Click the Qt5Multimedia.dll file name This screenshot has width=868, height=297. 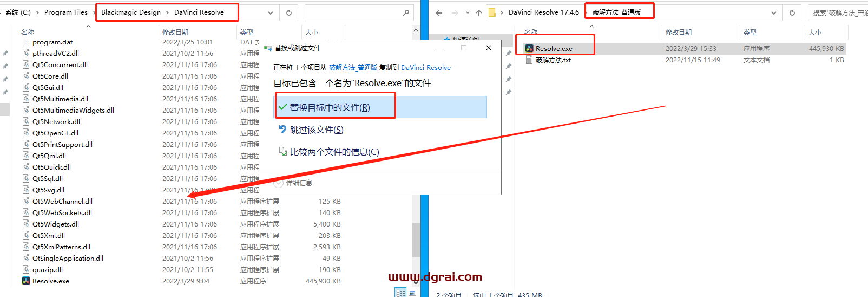[x=60, y=99]
